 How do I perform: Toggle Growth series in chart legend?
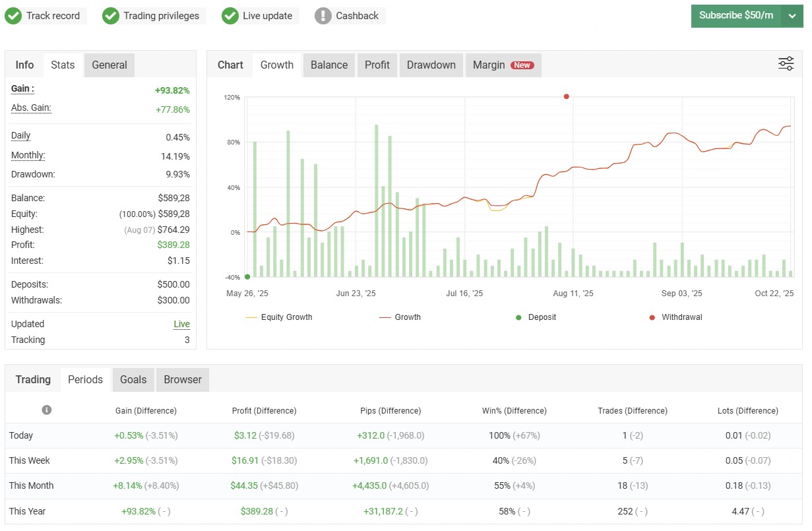[x=400, y=317]
